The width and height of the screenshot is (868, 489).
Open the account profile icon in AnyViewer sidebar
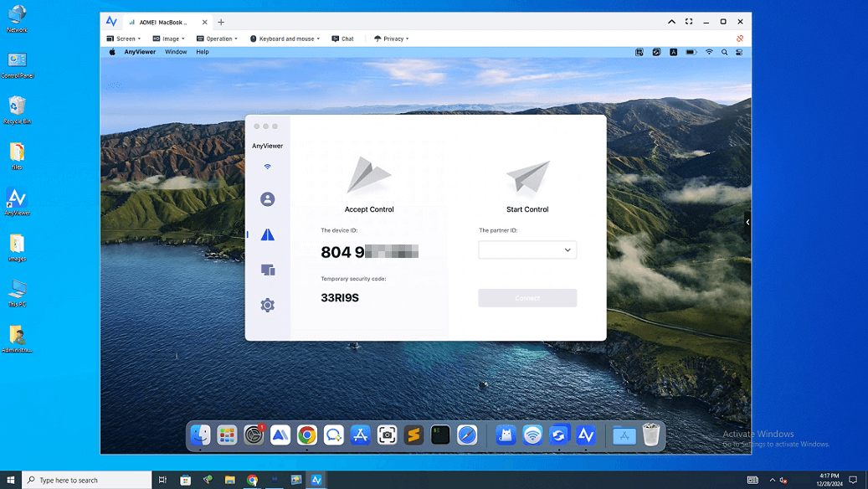tap(267, 199)
